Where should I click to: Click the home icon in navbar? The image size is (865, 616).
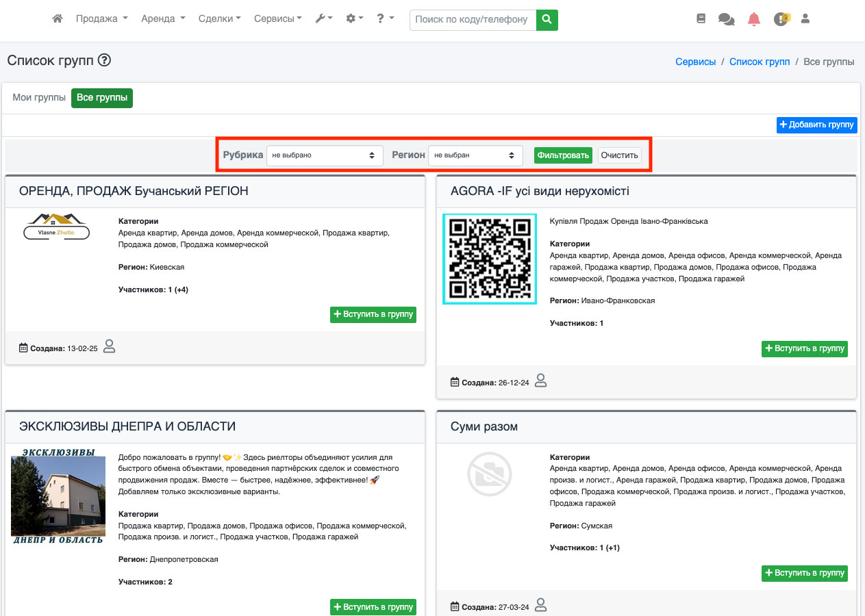58,19
